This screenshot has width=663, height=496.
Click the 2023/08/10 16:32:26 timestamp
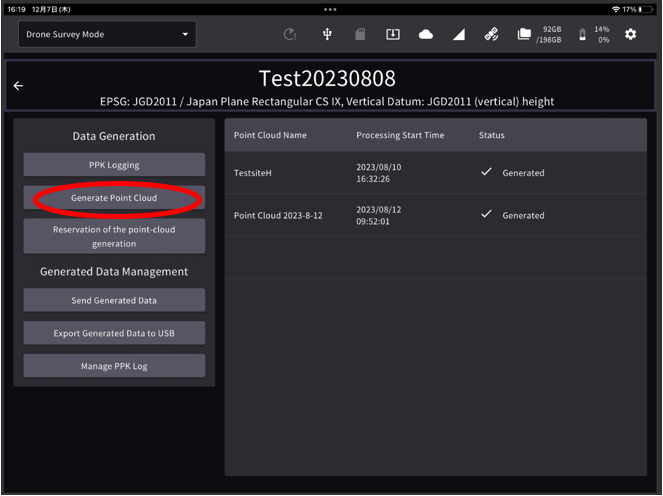[379, 173]
